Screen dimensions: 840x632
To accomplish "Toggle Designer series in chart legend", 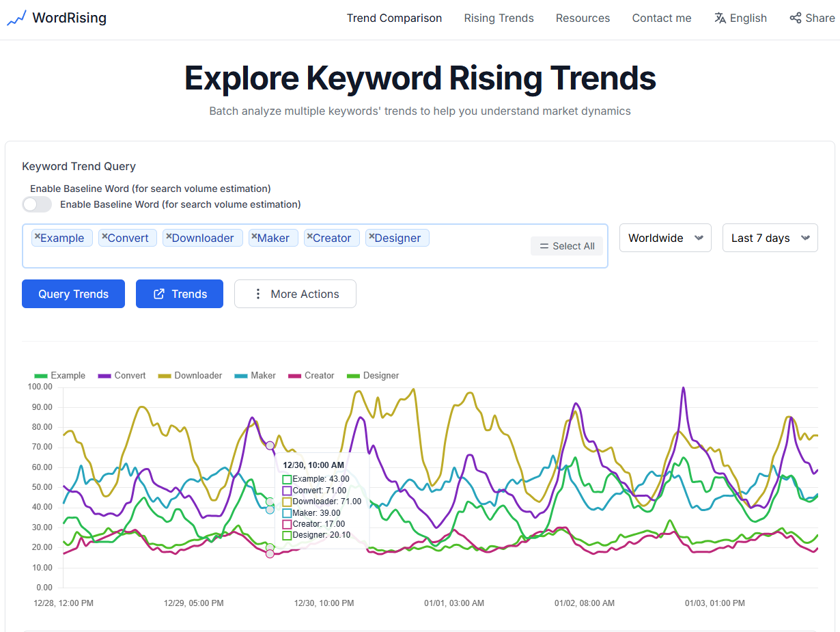I will (373, 375).
